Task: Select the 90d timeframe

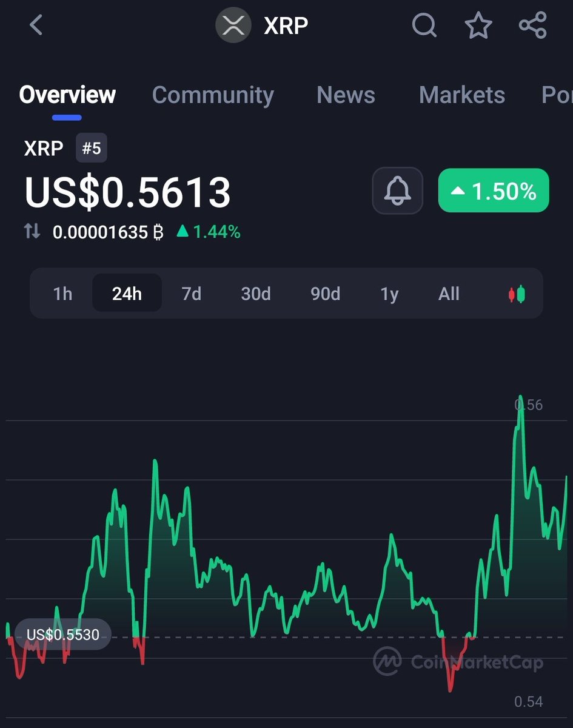Action: pyautogui.click(x=325, y=294)
